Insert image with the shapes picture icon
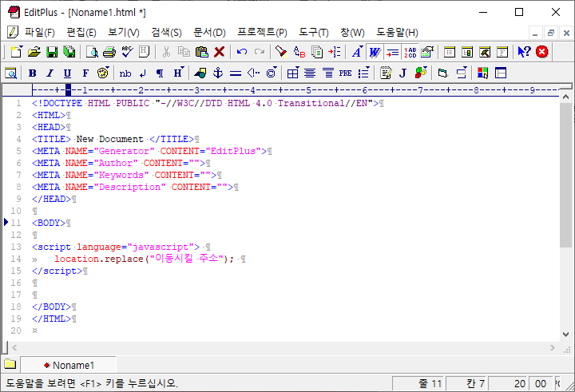Viewport: 575px width, 392px height. pos(200,73)
